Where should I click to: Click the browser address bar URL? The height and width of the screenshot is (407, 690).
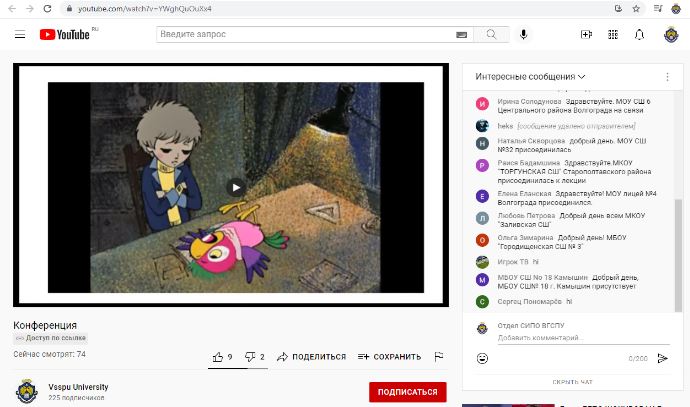click(x=145, y=8)
